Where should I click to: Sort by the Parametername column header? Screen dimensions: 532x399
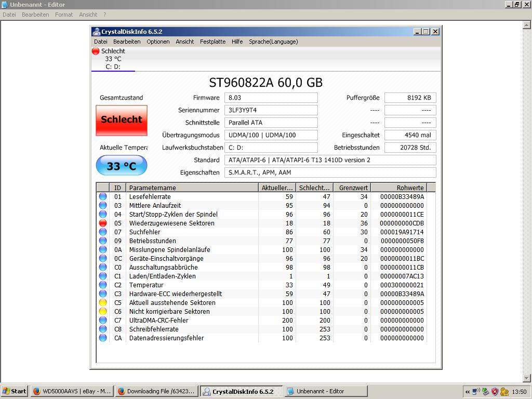(192, 188)
